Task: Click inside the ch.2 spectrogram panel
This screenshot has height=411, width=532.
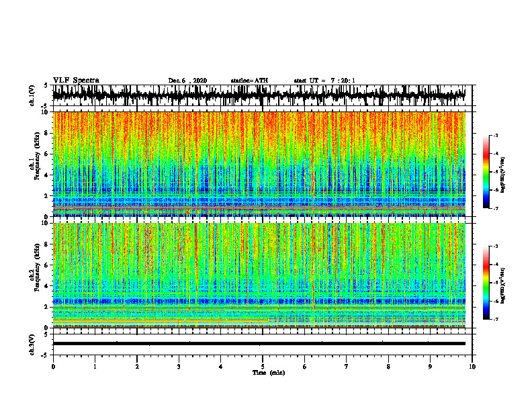Action: [259, 275]
